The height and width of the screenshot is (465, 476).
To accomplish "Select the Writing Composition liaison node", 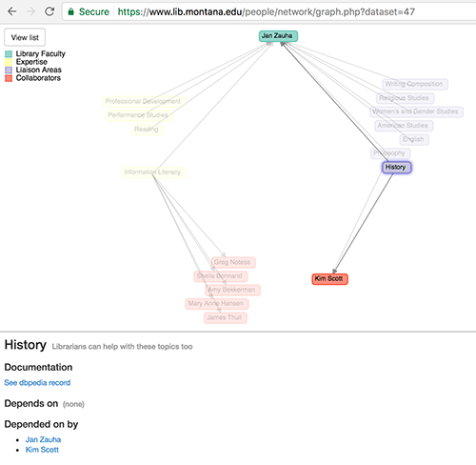I will (x=415, y=84).
